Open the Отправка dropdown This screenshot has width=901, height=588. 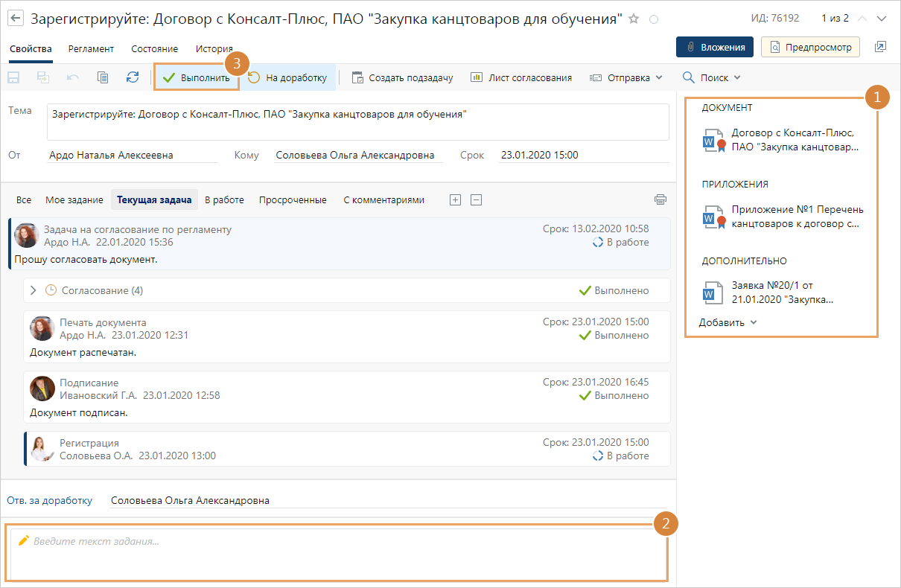[625, 77]
